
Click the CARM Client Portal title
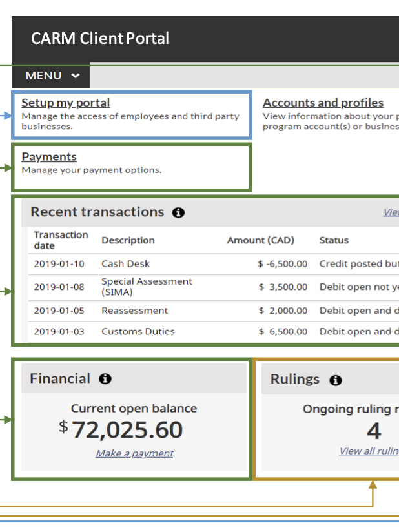(x=100, y=38)
